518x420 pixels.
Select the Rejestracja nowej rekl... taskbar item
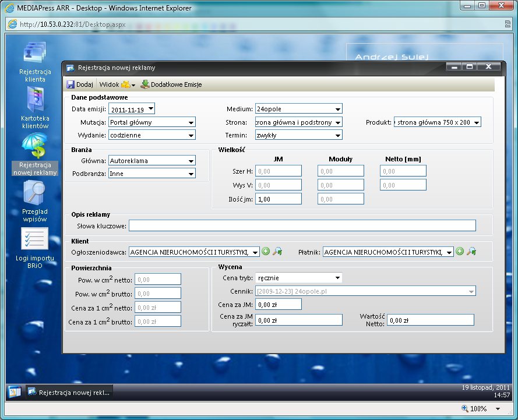click(x=69, y=393)
